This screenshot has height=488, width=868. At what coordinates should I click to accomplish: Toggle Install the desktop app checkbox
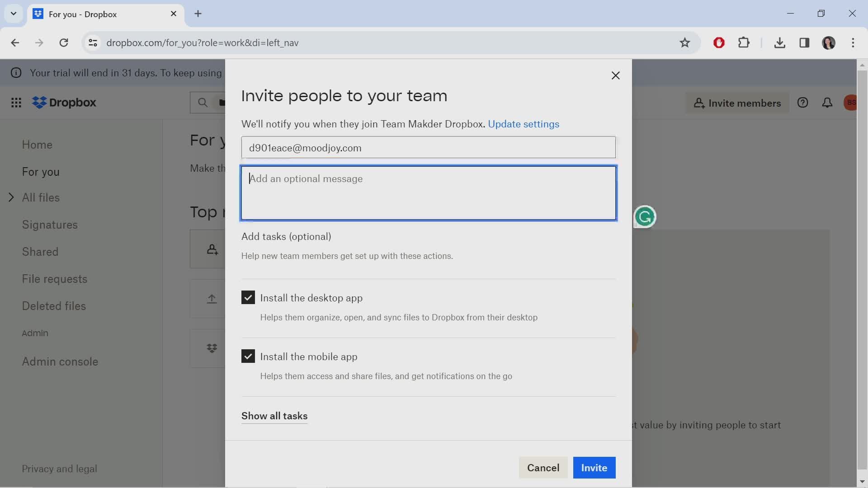pos(248,298)
